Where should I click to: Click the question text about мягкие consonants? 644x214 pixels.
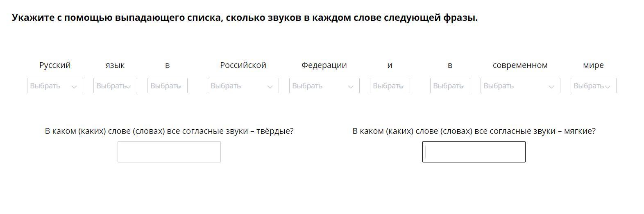[474, 131]
